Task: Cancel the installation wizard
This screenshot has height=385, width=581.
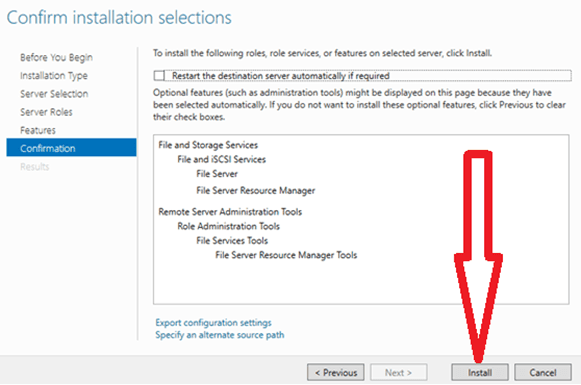Action: 542,372
